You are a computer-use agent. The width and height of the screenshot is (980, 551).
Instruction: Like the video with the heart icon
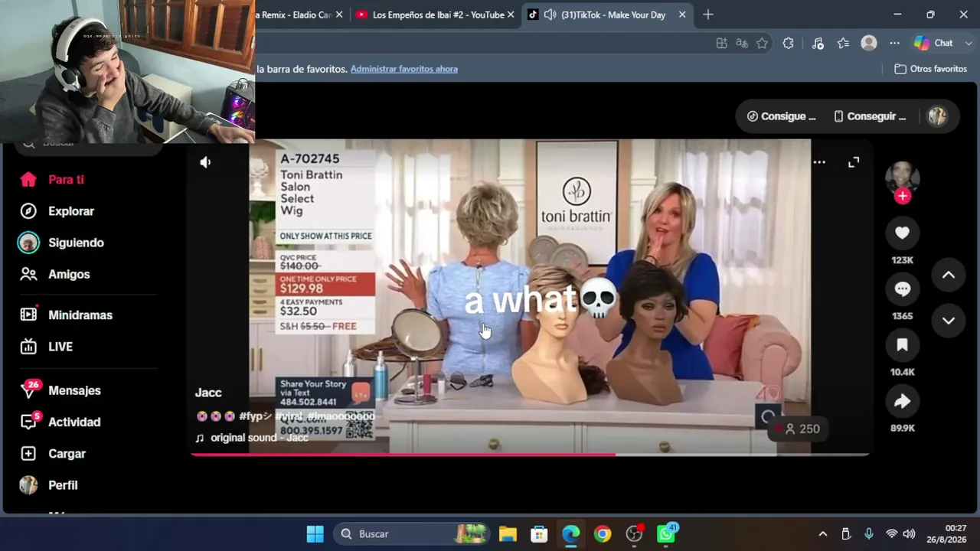[x=902, y=233]
